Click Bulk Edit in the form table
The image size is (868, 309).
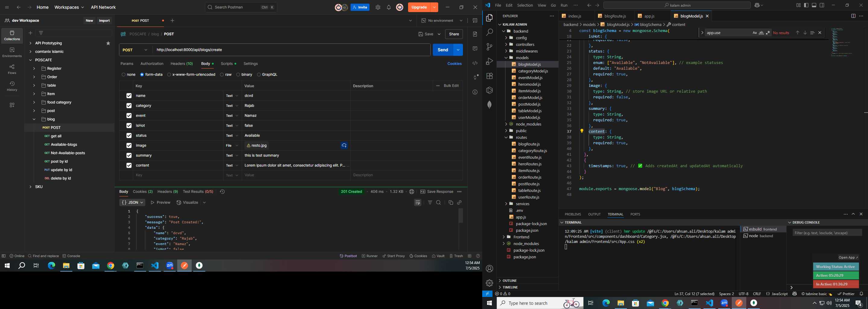coord(451,86)
